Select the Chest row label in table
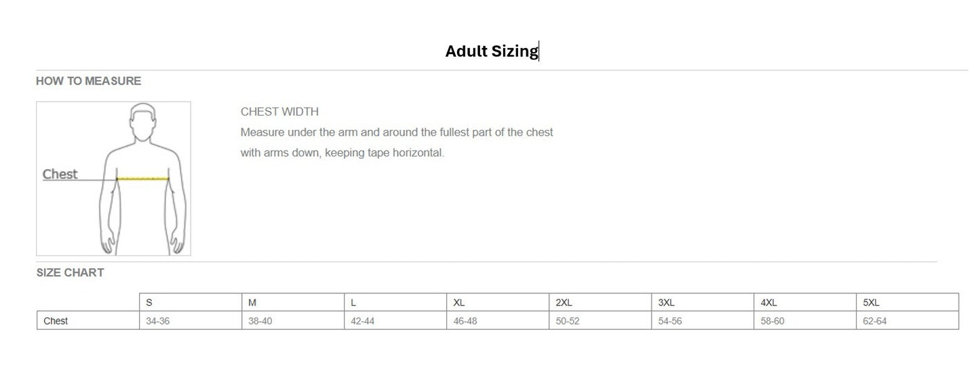Image resolution: width=980 pixels, height=376 pixels. 56,321
